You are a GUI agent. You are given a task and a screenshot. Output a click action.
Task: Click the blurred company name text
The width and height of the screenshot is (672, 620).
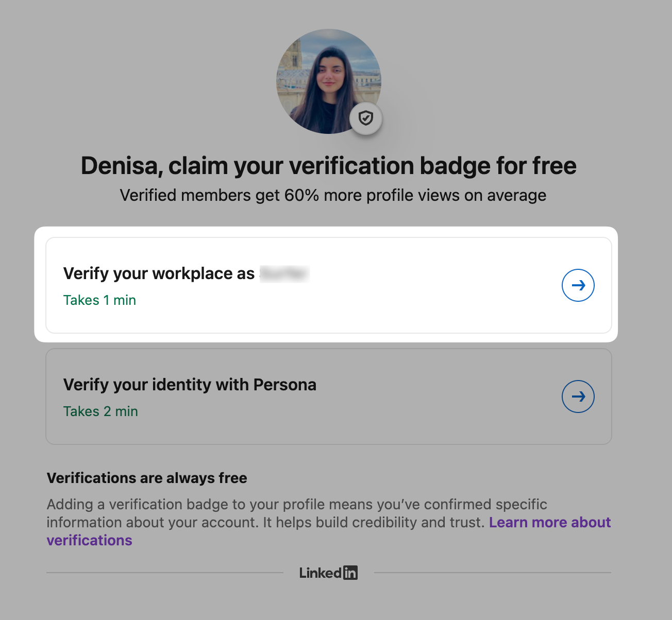(x=284, y=273)
